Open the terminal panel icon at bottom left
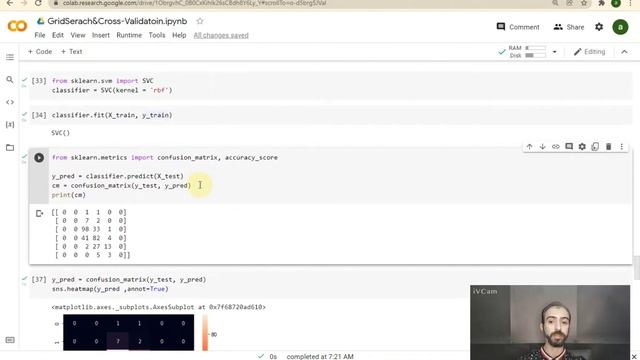 [10, 340]
